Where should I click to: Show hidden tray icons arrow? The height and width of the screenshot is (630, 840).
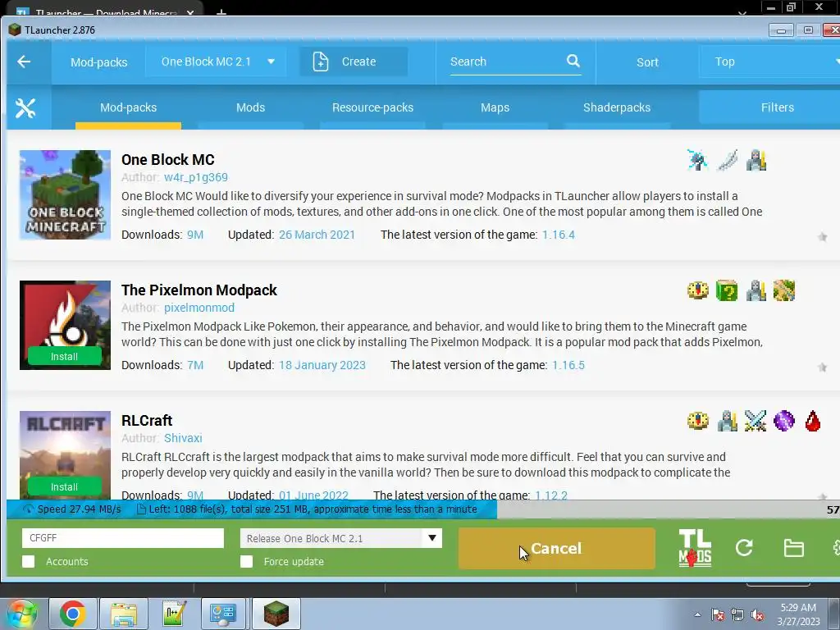pos(697,614)
